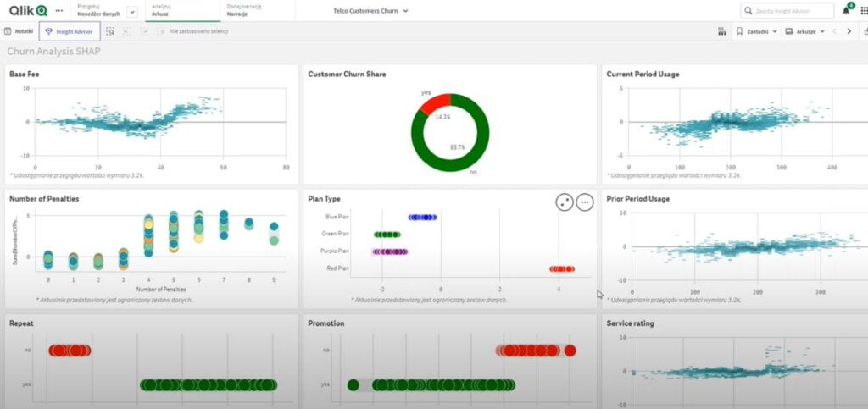This screenshot has height=409, width=868.
Task: Expand Plan Type chart to fullscreen
Action: 565,202
